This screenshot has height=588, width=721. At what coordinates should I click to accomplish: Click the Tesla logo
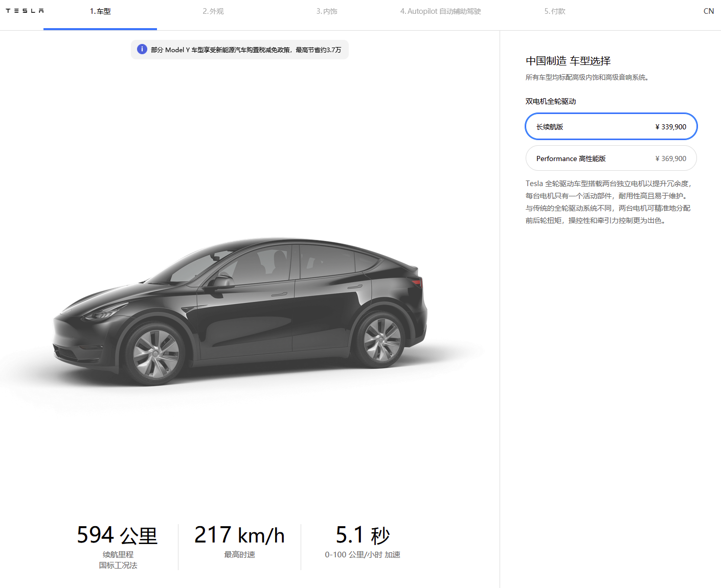click(x=25, y=11)
